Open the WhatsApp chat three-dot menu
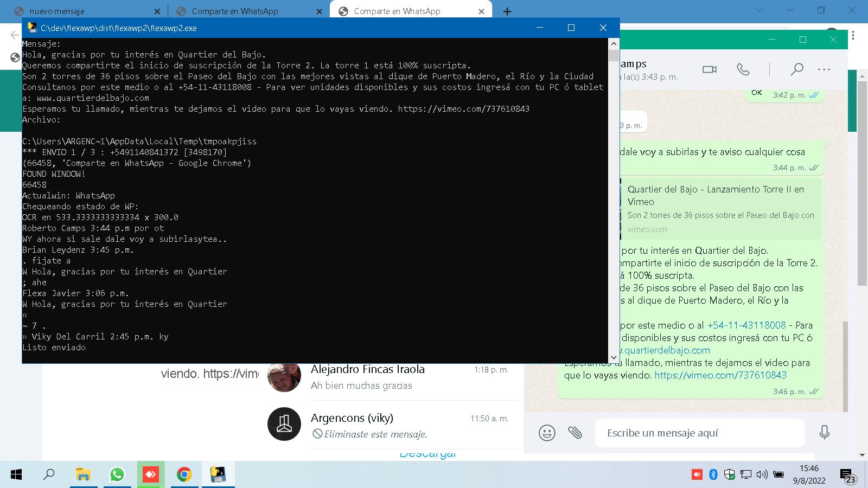This screenshot has height=488, width=868. point(824,69)
